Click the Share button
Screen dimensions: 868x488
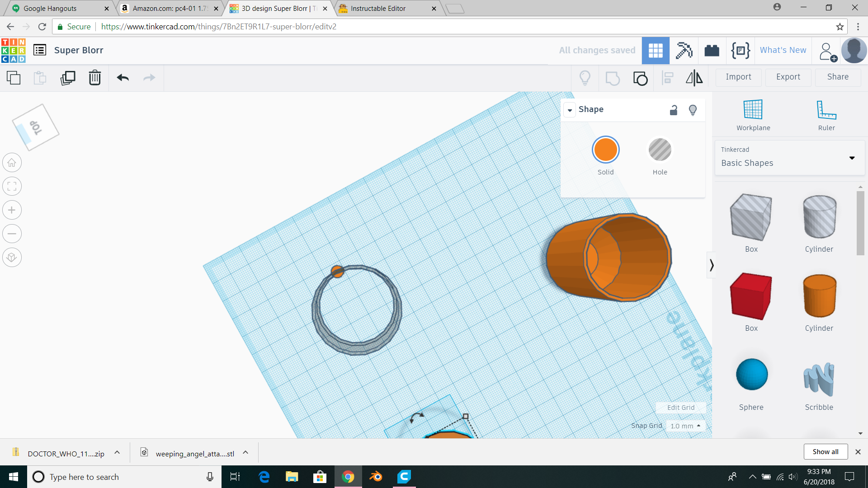point(838,77)
